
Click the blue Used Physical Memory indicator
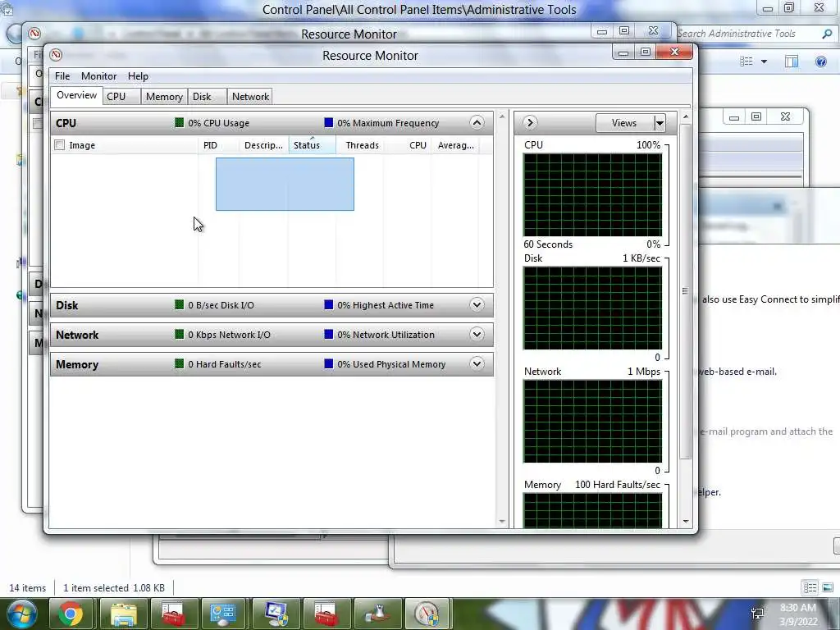click(x=329, y=363)
